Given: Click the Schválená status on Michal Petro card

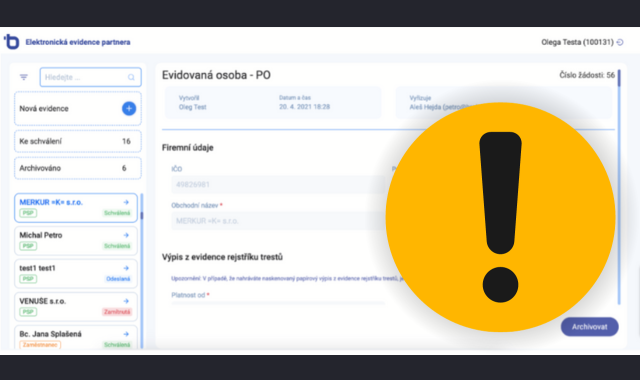Looking at the screenshot, I should point(117,246).
